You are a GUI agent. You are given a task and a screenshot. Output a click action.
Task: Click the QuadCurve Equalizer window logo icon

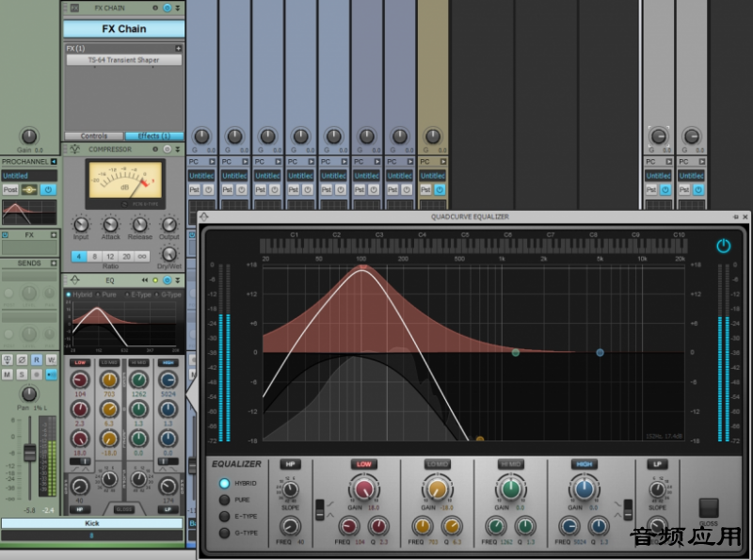pyautogui.click(x=204, y=216)
